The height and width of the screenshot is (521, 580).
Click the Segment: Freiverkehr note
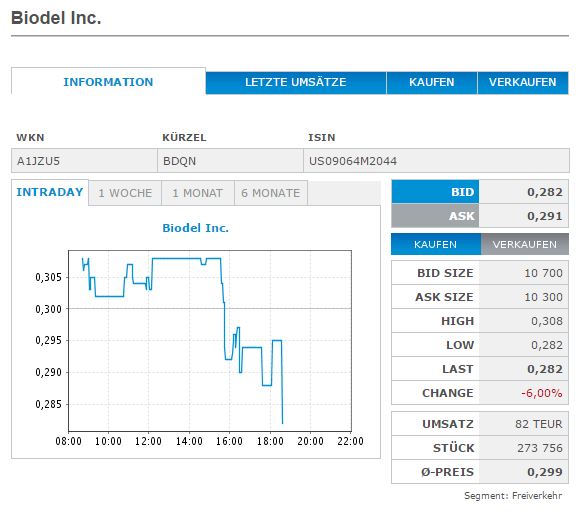[513, 496]
